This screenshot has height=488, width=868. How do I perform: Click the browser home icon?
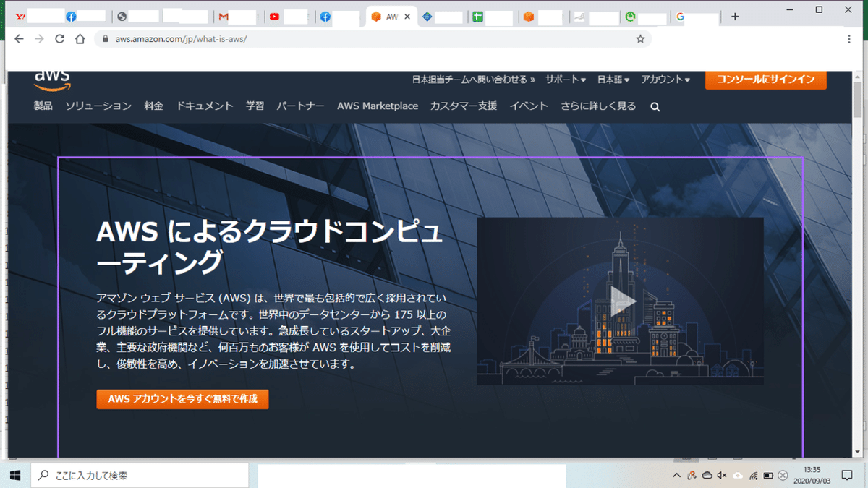coord(80,38)
